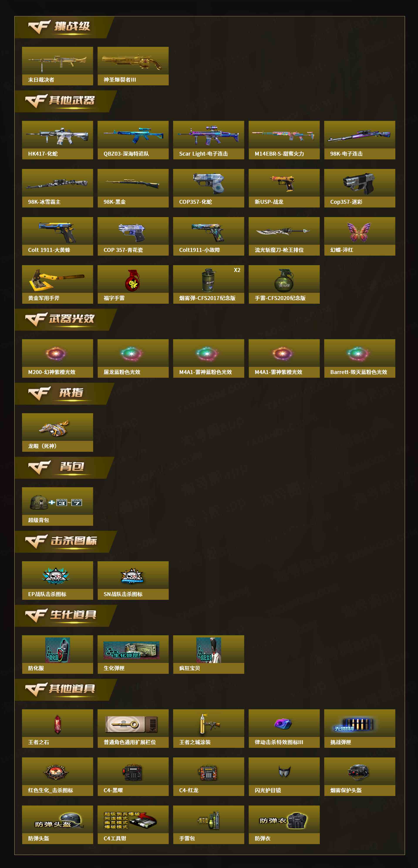Select the EP战队击杀图标 skull badge
The width and height of the screenshot is (418, 868).
(58, 581)
